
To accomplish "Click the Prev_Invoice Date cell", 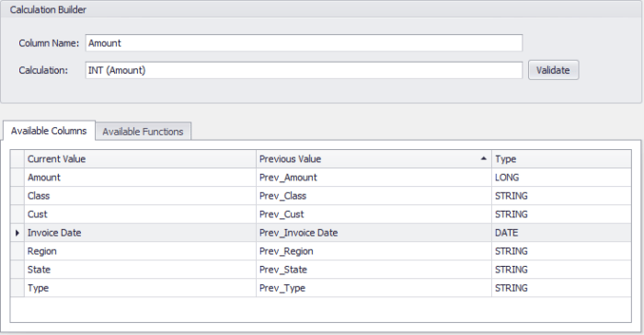I will [374, 233].
